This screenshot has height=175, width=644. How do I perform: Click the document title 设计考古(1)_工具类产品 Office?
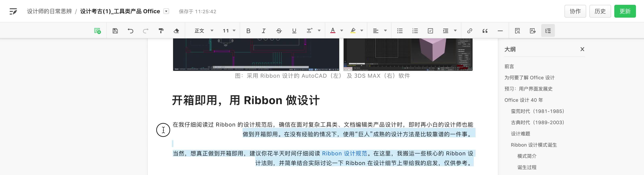tap(120, 11)
